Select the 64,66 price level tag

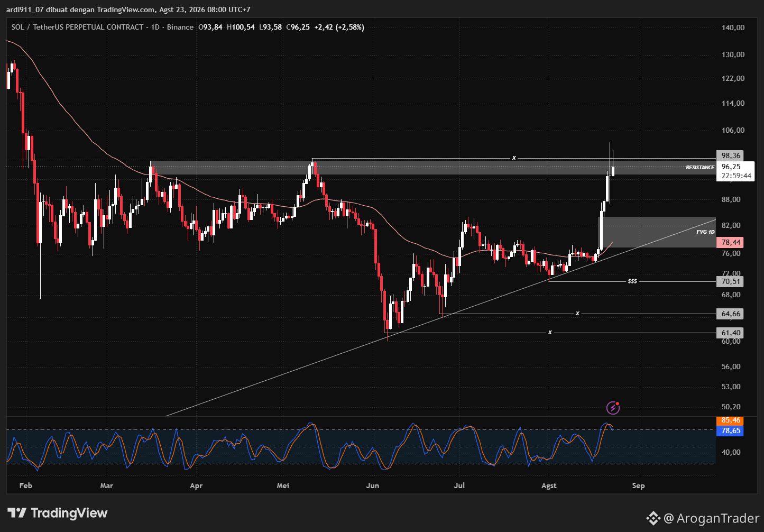click(730, 314)
